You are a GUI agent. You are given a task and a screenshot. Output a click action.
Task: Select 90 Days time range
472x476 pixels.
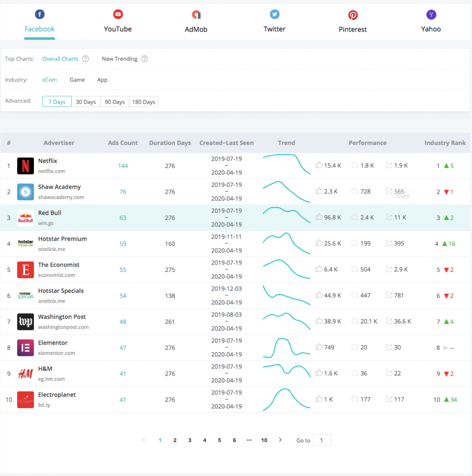point(115,102)
